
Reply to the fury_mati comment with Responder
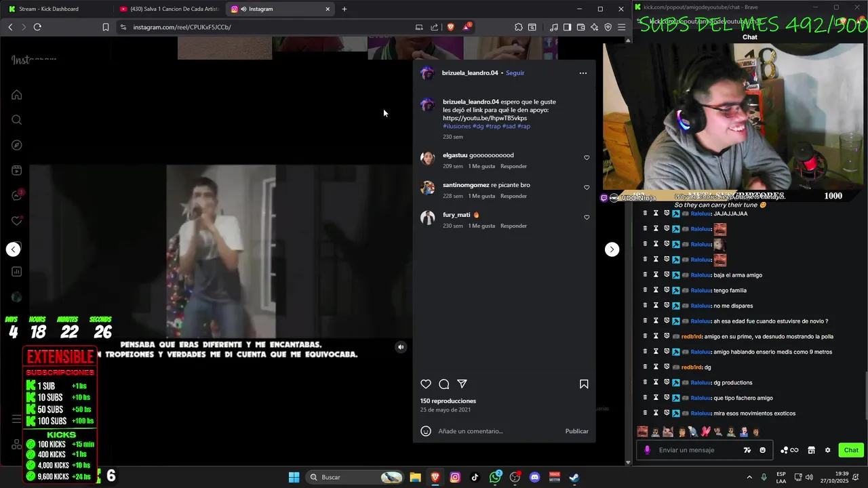[513, 226]
